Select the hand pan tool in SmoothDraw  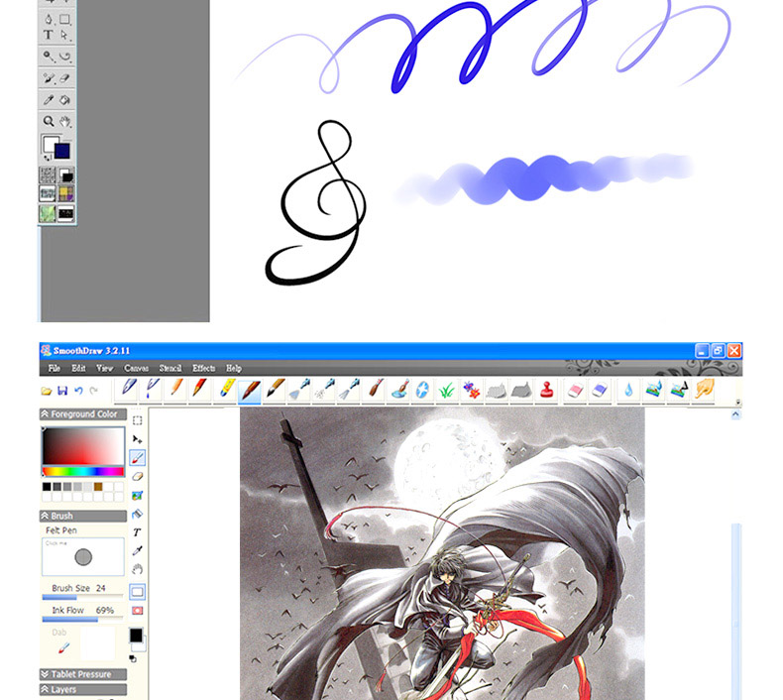click(x=138, y=569)
